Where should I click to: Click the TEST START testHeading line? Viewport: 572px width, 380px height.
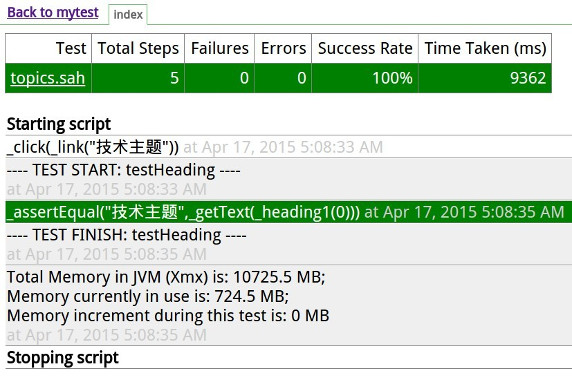click(124, 170)
